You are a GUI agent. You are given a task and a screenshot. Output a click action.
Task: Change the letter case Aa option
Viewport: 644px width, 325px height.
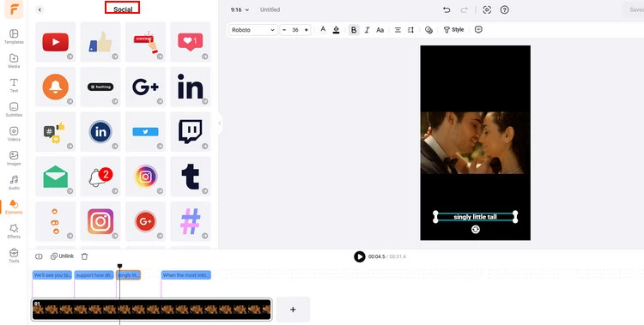tap(380, 29)
